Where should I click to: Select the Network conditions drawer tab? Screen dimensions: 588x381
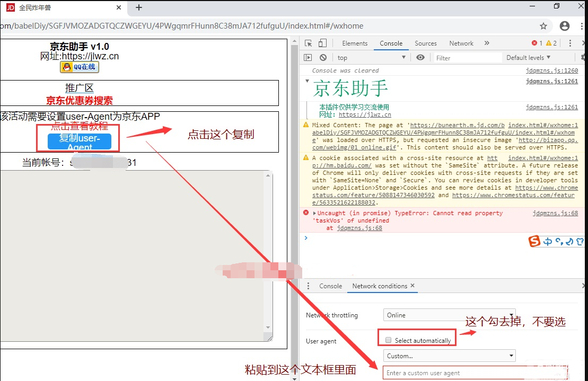[380, 286]
